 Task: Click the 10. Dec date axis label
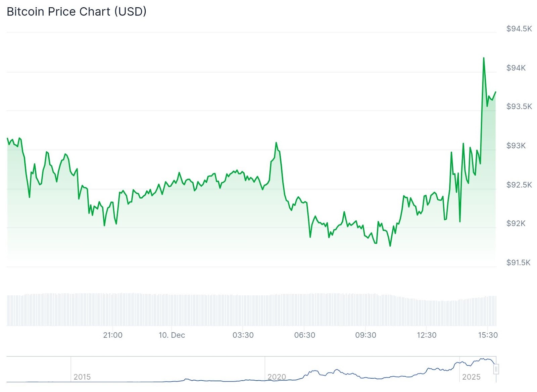(x=172, y=335)
